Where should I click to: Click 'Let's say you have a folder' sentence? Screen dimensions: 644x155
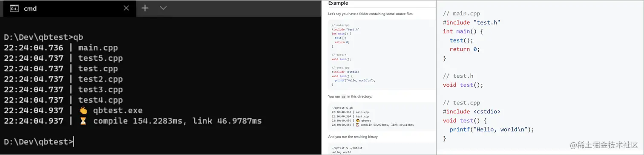click(x=371, y=14)
